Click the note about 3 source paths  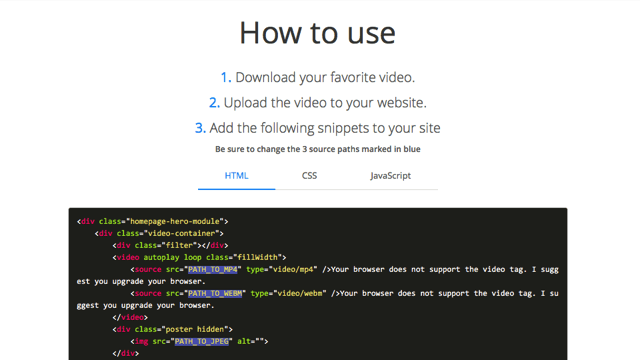[318, 149]
